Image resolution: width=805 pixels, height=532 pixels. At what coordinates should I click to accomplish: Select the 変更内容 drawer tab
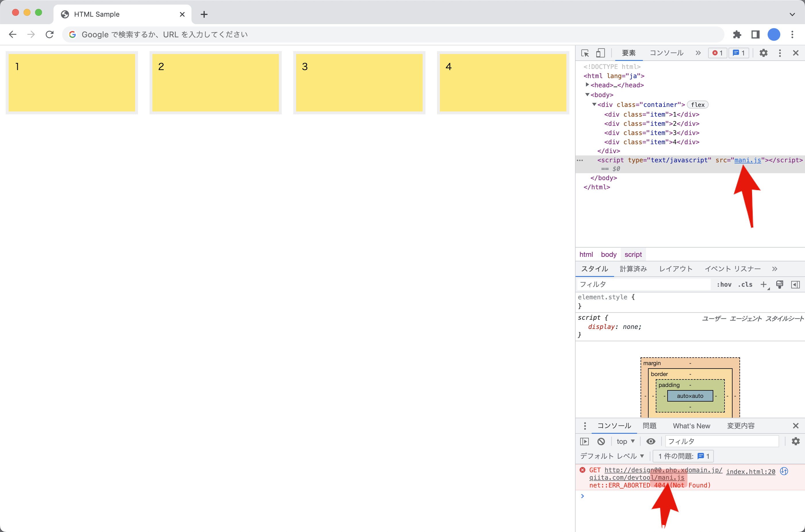(x=741, y=426)
